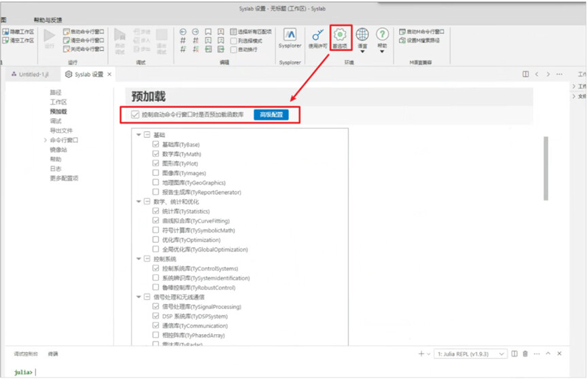This screenshot has height=379, width=588.
Task: Uncheck 数学库(TyMath)
Action: tap(156, 154)
